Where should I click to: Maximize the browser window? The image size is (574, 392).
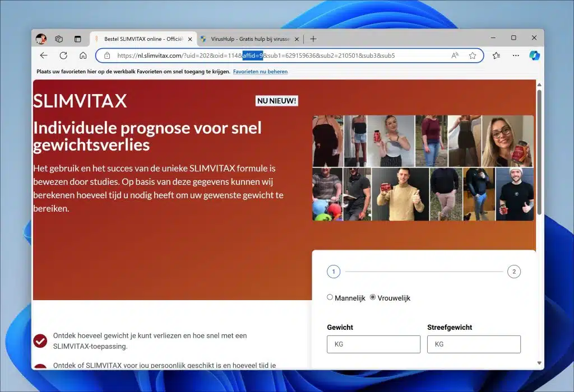tap(513, 38)
